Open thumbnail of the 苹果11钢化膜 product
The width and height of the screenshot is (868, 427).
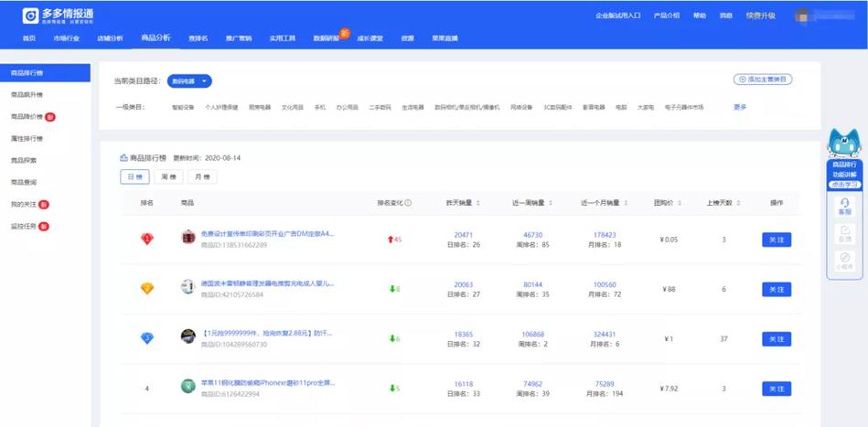coord(188,386)
